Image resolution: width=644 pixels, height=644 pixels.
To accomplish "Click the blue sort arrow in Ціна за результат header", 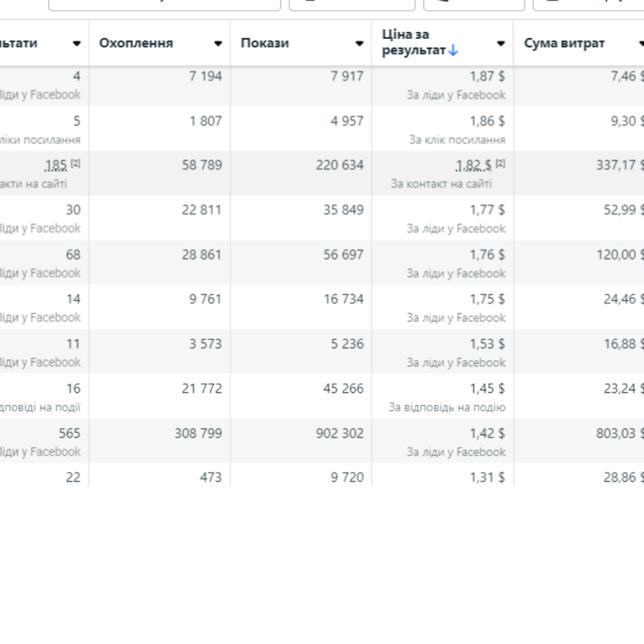I will [x=453, y=51].
